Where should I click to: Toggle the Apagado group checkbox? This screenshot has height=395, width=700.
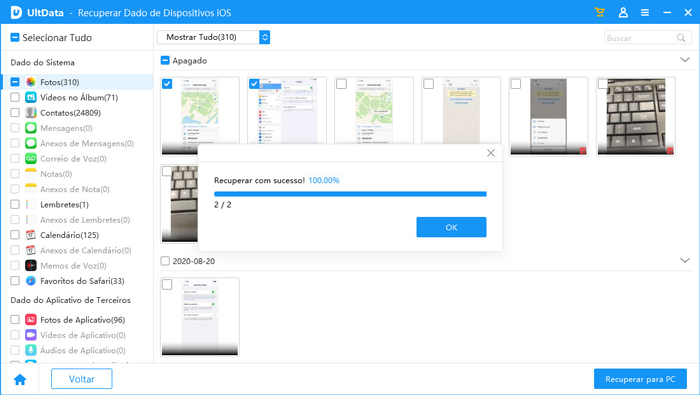pyautogui.click(x=165, y=60)
